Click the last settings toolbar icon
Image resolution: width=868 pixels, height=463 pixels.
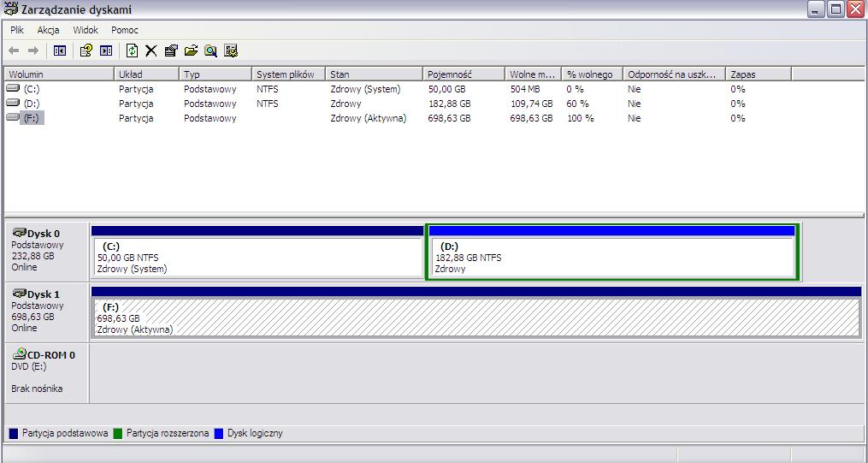(x=231, y=51)
